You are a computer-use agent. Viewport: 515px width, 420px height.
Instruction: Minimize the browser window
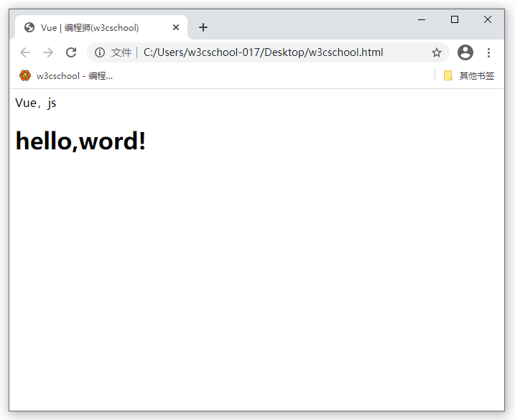click(422, 19)
